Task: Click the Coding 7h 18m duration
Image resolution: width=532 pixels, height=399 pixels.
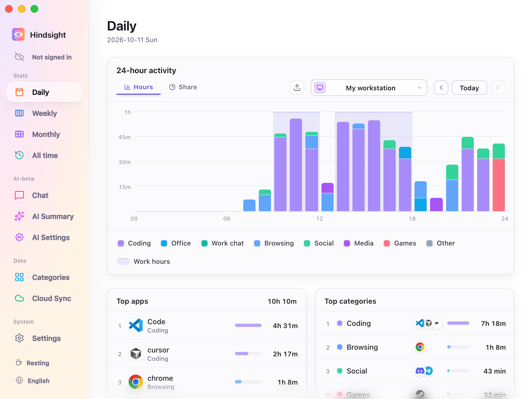Action: pos(493,323)
